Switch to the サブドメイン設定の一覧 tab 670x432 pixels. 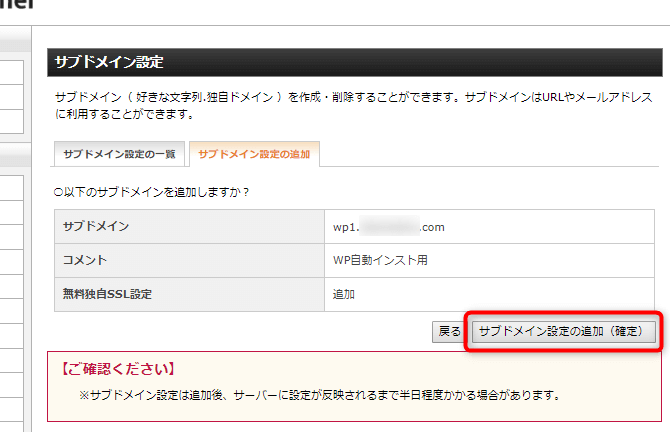(119, 154)
